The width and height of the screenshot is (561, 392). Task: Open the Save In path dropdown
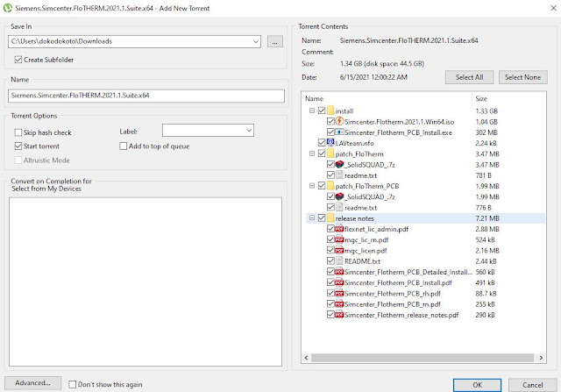tap(255, 41)
